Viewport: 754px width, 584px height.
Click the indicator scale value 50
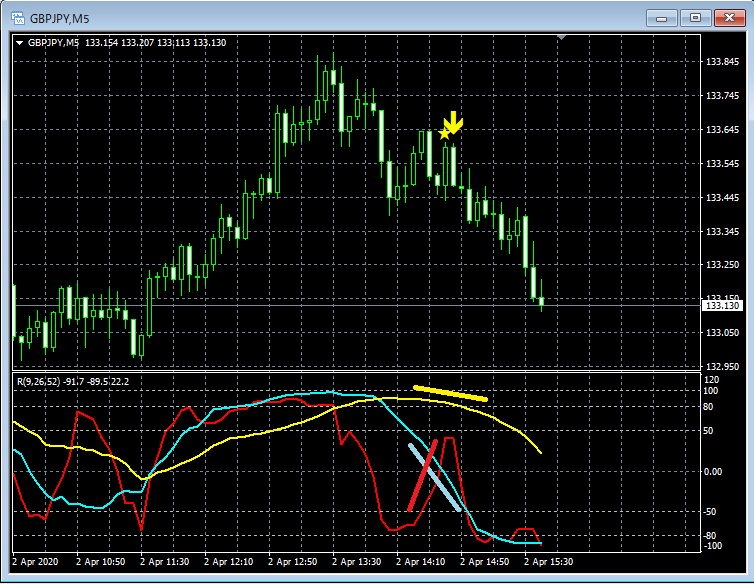pyautogui.click(x=708, y=431)
